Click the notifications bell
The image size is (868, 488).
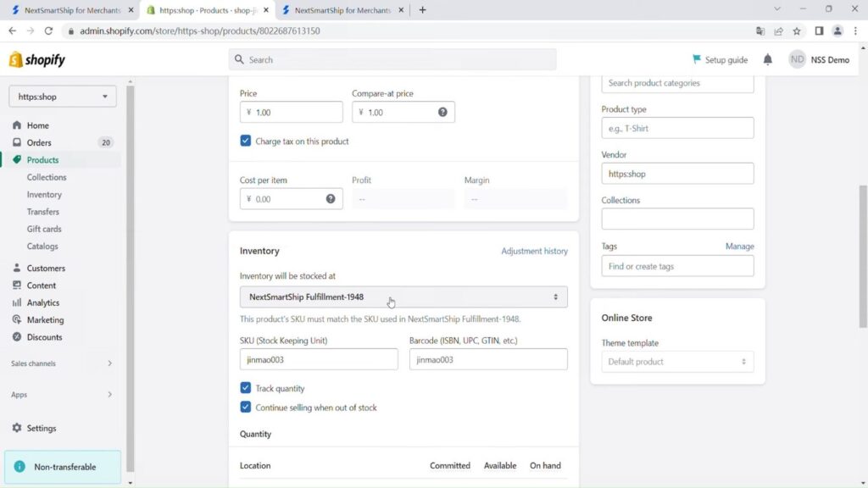[x=767, y=59]
